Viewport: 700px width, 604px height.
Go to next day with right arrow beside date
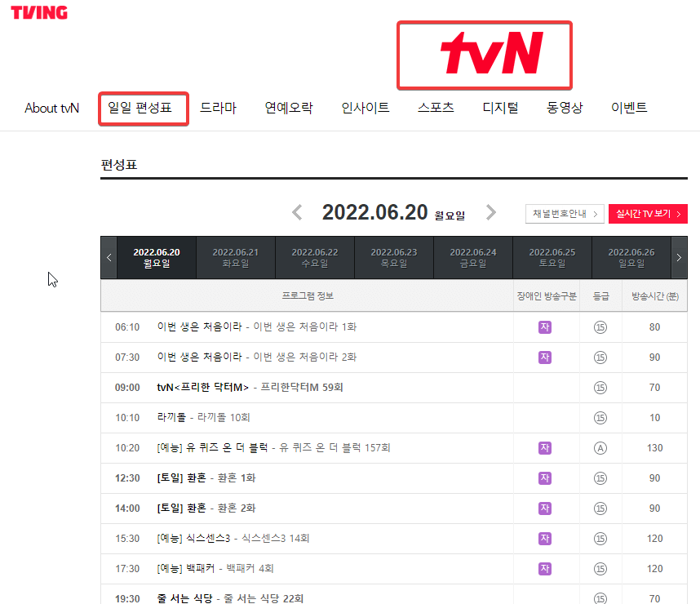pos(491,212)
